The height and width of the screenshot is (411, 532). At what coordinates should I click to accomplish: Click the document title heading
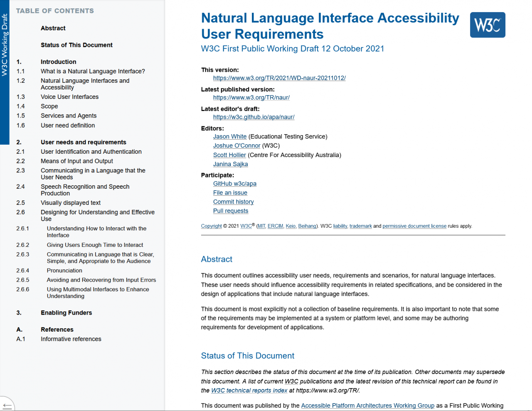(330, 26)
